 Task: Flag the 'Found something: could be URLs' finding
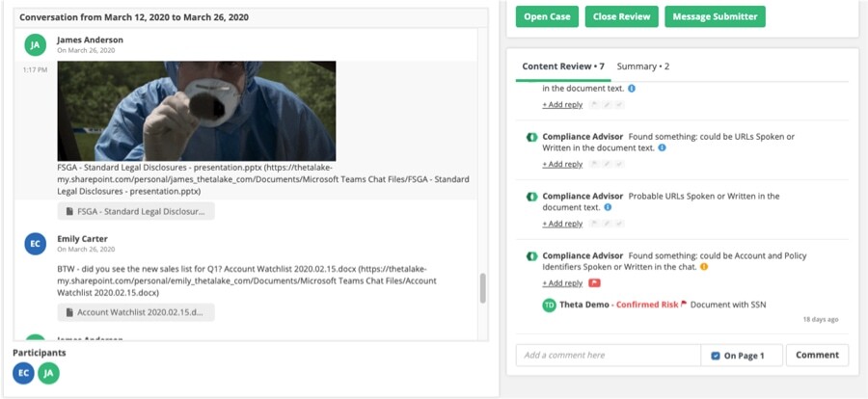tap(595, 165)
